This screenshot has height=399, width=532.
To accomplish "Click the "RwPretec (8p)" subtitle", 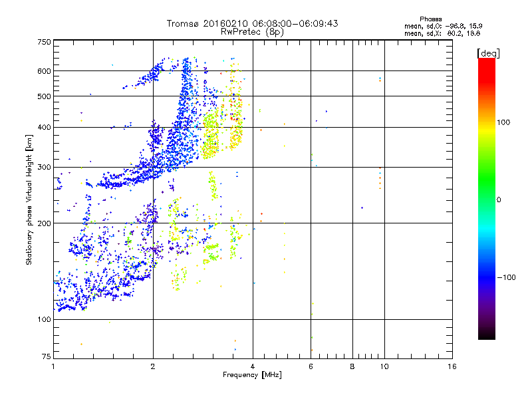I will pos(252,32).
